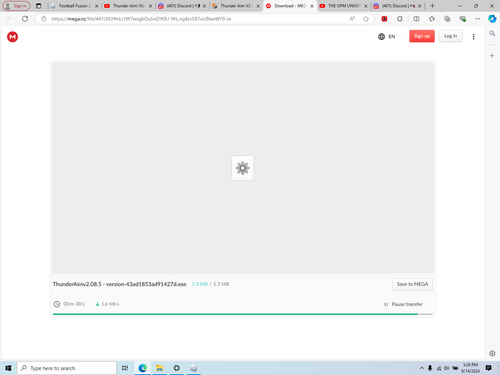
Task: Pause the file transfer
Action: coord(403,304)
